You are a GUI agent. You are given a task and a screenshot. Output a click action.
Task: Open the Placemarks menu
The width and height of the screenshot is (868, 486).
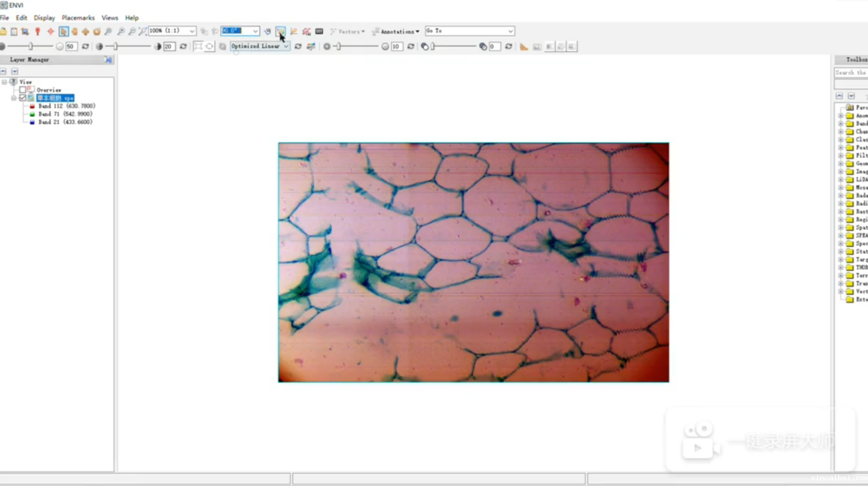tap(78, 18)
